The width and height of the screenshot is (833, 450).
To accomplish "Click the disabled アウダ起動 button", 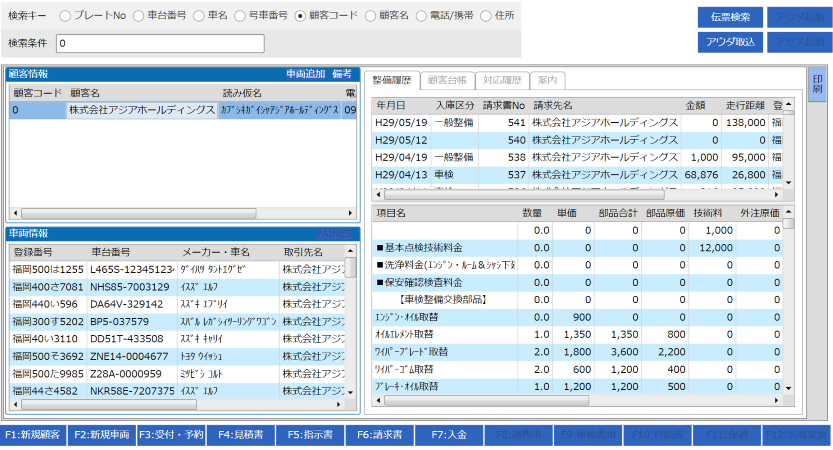I will (800, 17).
